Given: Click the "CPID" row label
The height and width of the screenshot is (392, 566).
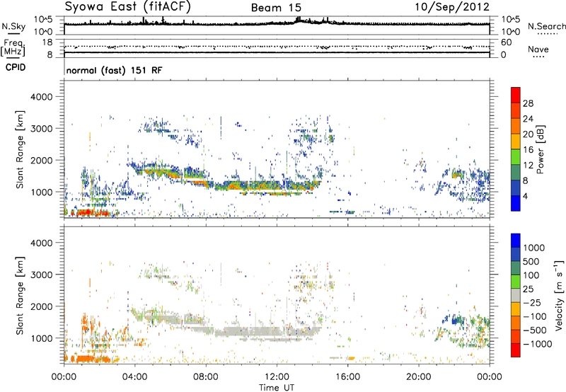Looking at the screenshot, I should tap(15, 67).
